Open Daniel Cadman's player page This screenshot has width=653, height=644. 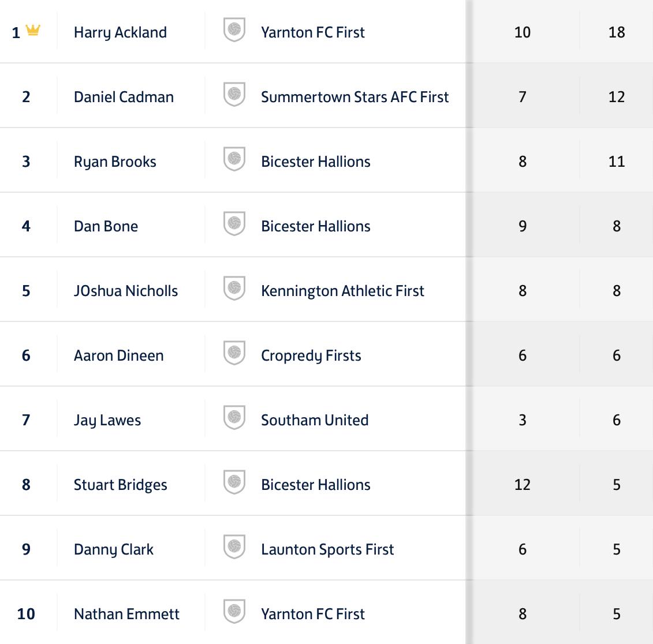click(x=124, y=97)
